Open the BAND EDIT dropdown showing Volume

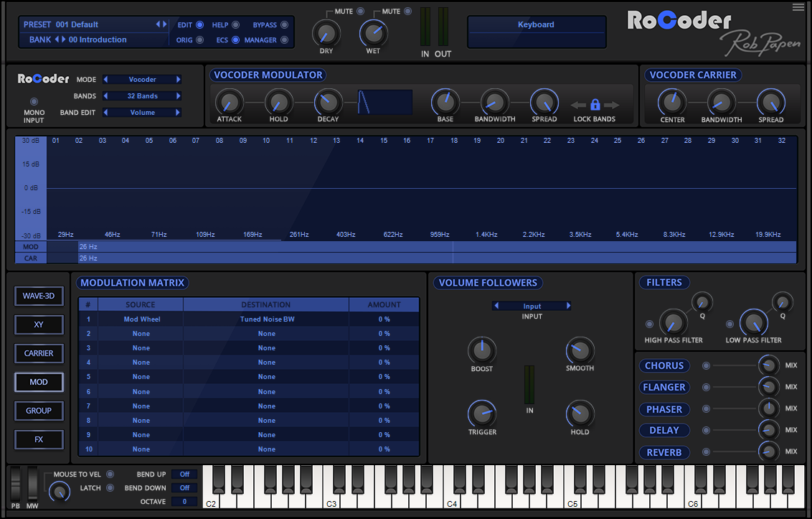[x=141, y=112]
